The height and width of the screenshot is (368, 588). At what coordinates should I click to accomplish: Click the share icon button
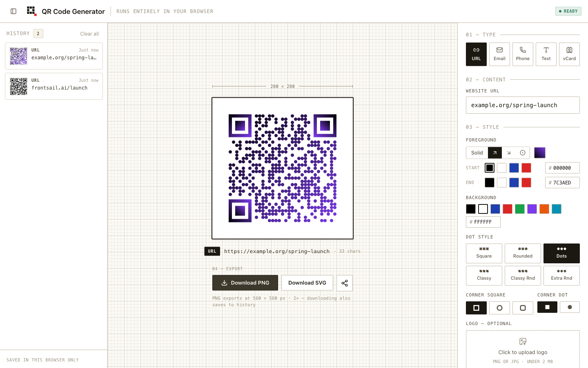(x=345, y=283)
